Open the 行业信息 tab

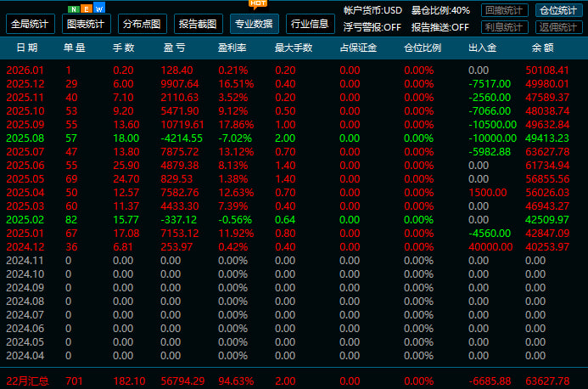coord(311,24)
